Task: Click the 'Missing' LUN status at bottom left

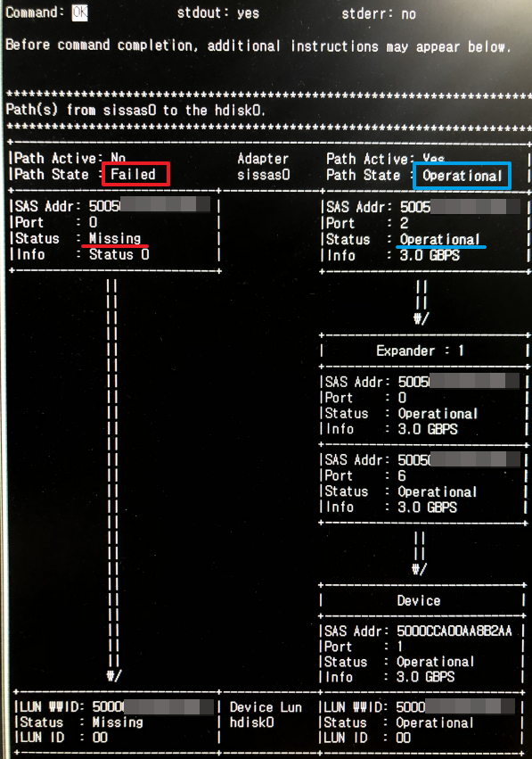Action: point(118,722)
